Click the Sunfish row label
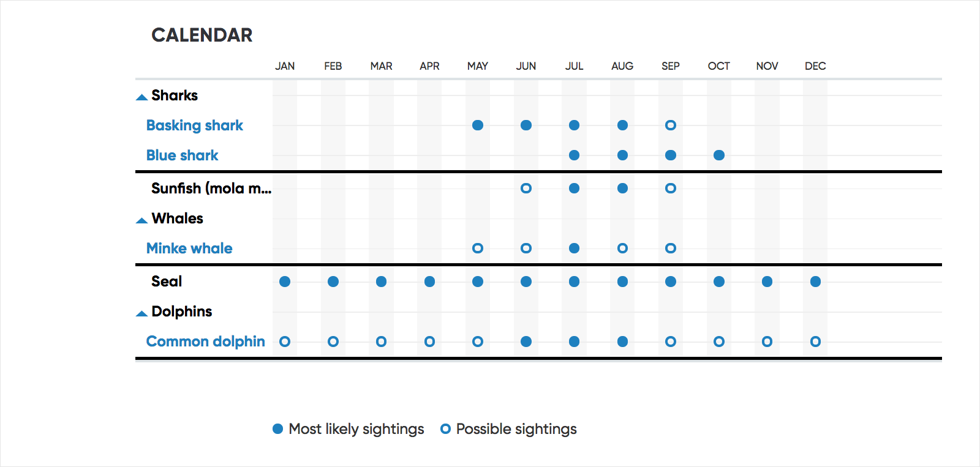 [x=211, y=189]
